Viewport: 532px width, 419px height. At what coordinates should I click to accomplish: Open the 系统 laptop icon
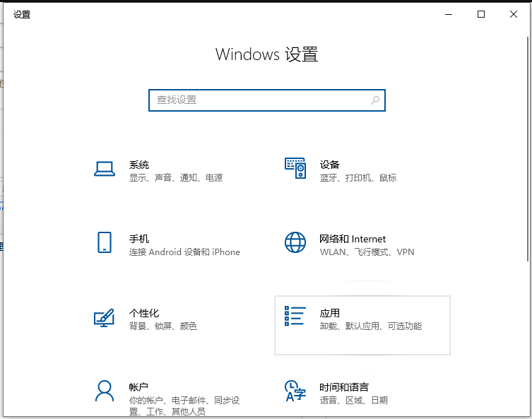tap(105, 169)
